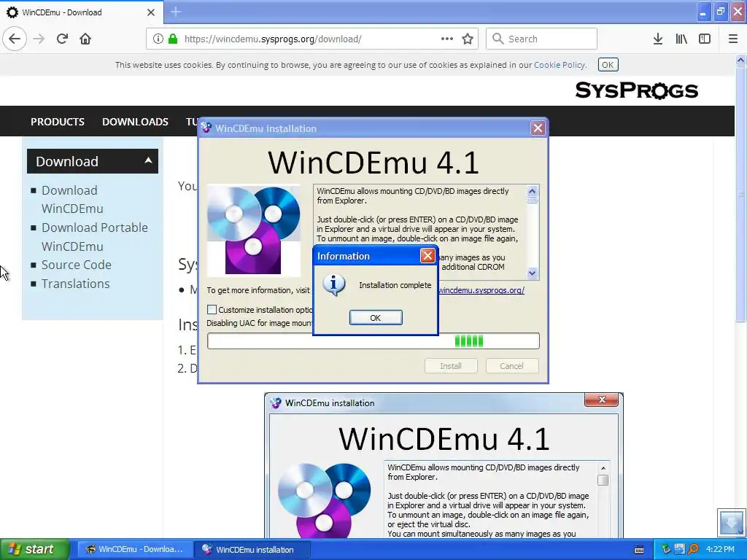Image resolution: width=747 pixels, height=560 pixels.
Task: Click the page vertical scrollbar thumb
Action: tap(740, 194)
